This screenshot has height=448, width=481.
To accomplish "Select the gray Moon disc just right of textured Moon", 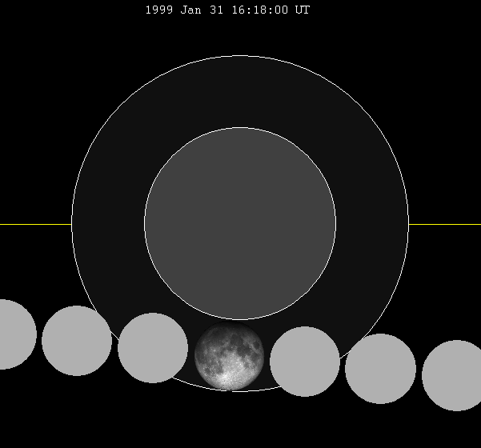I will click(305, 362).
